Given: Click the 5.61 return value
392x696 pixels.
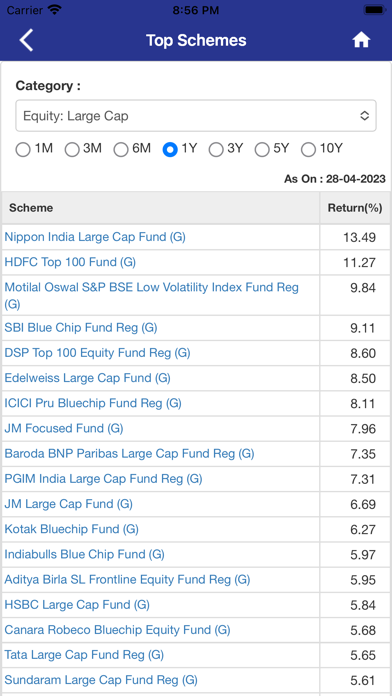Looking at the screenshot, I should click(363, 681).
